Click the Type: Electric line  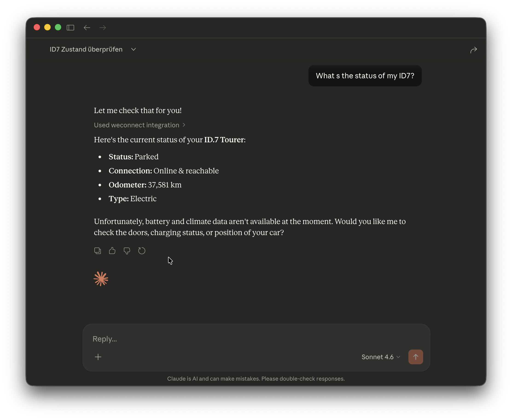133,199
